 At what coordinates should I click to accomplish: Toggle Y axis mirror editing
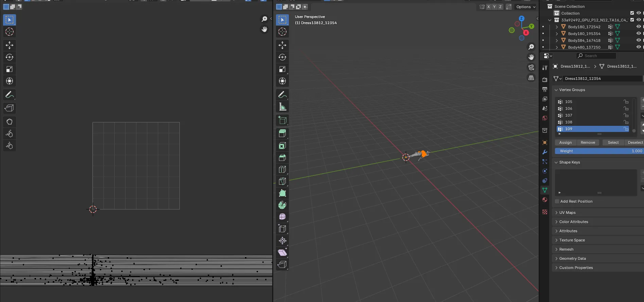[494, 7]
